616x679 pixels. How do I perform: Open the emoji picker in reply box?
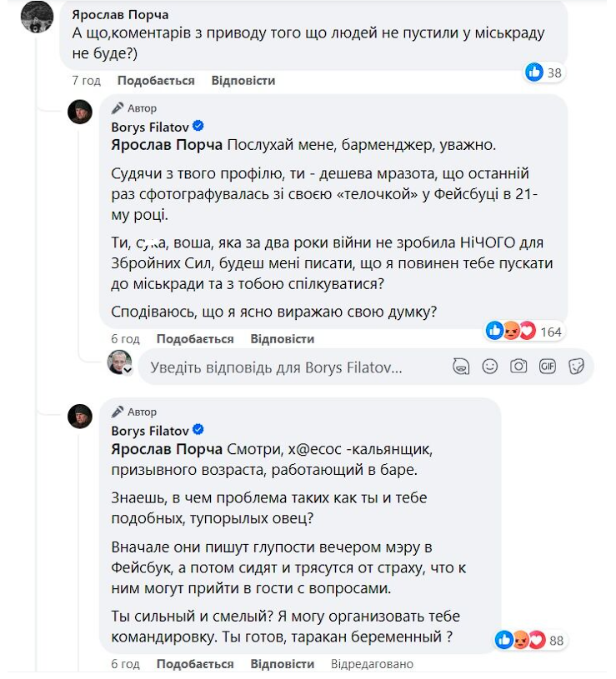point(490,366)
